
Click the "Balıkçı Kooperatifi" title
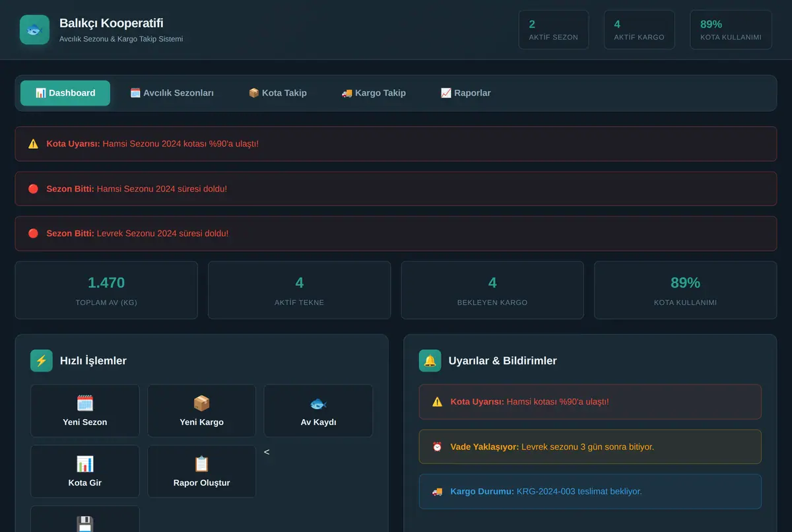point(112,23)
